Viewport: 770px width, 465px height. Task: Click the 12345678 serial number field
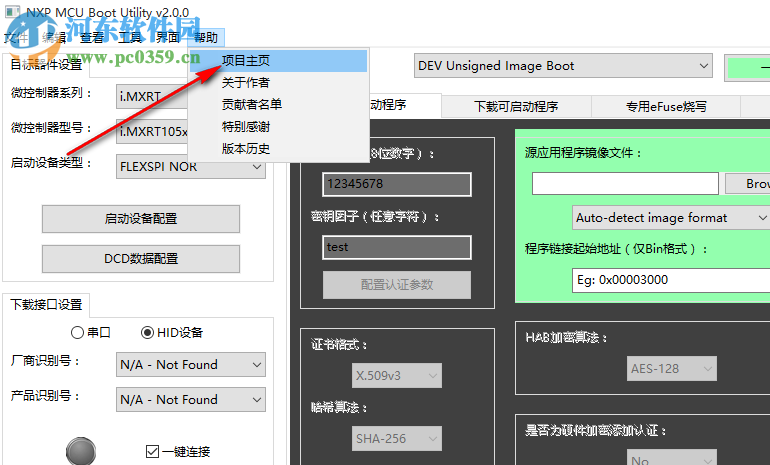coord(397,184)
